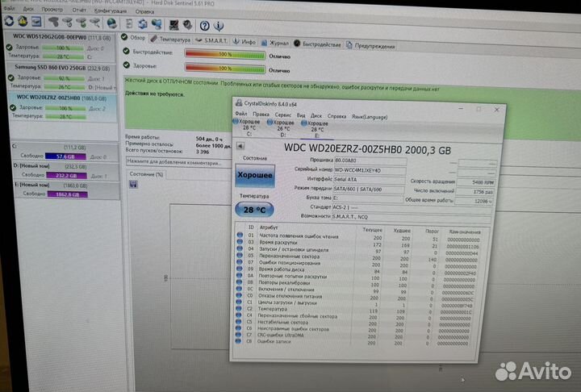Click the networked computers toolbar icon
581x392 pixels.
[157, 25]
